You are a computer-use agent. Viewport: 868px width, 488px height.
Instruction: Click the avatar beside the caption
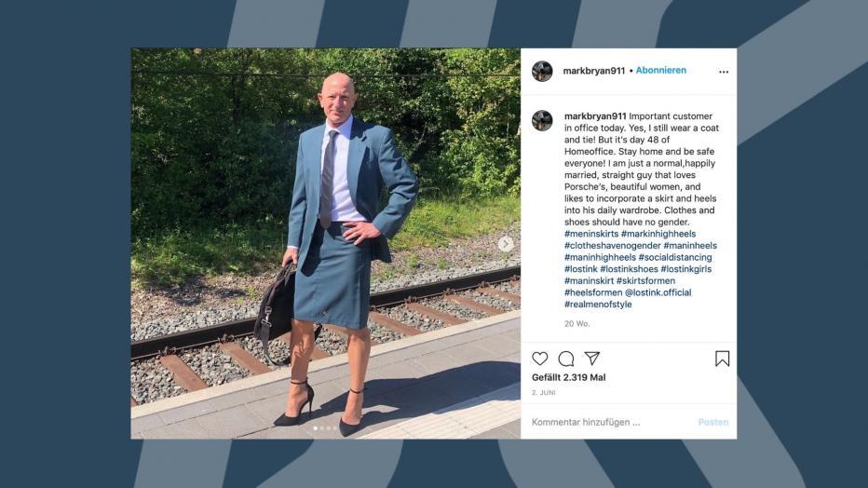click(542, 120)
